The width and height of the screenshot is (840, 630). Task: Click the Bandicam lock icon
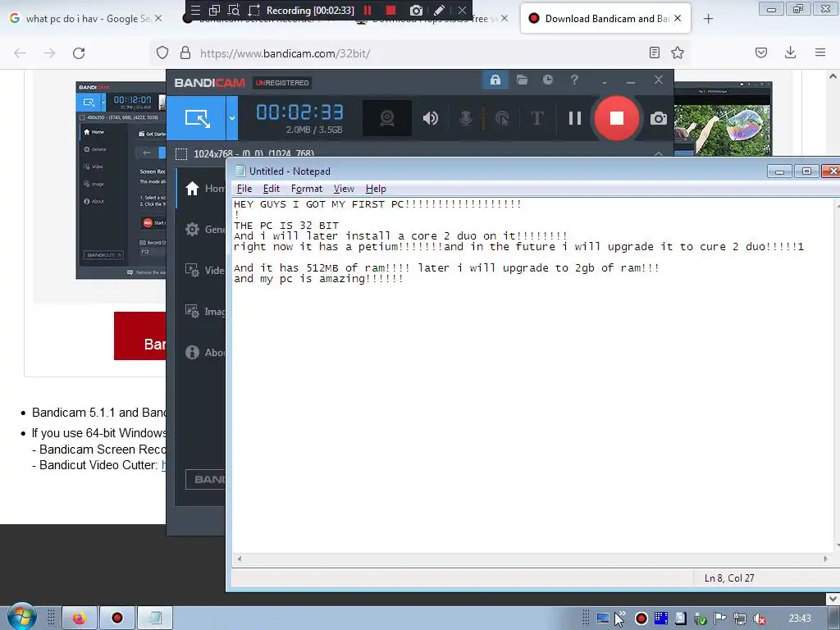(x=495, y=80)
